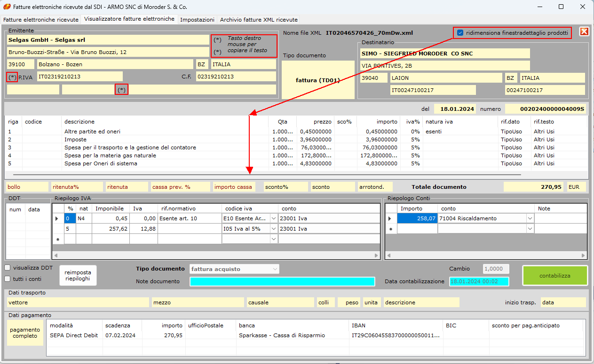Expand the 71004 Riscaldamento conto dropdown
This screenshot has width=594, height=364.
point(530,218)
